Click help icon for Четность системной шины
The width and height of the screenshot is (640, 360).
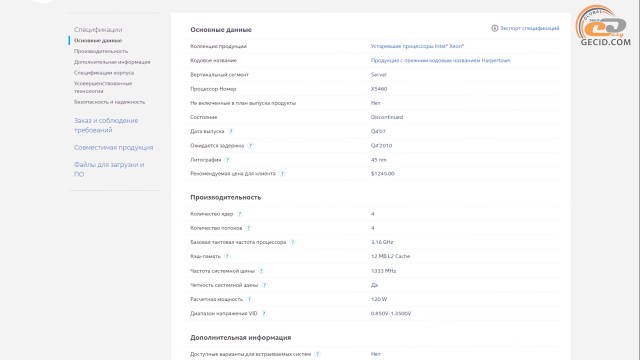pyautogui.click(x=264, y=285)
